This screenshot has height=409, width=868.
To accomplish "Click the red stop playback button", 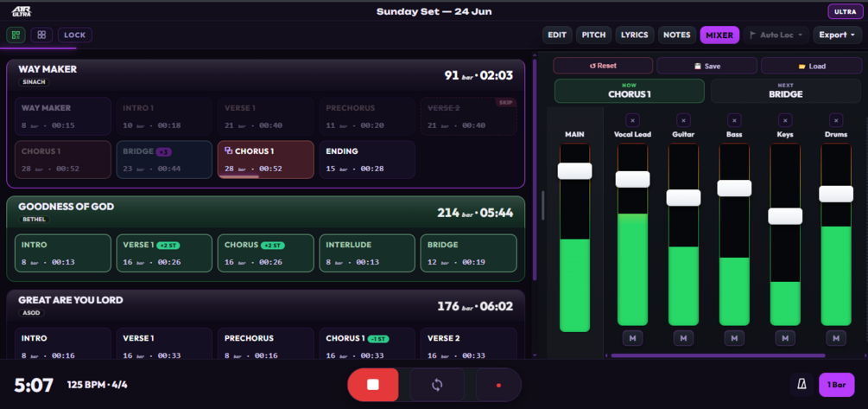I will point(372,385).
